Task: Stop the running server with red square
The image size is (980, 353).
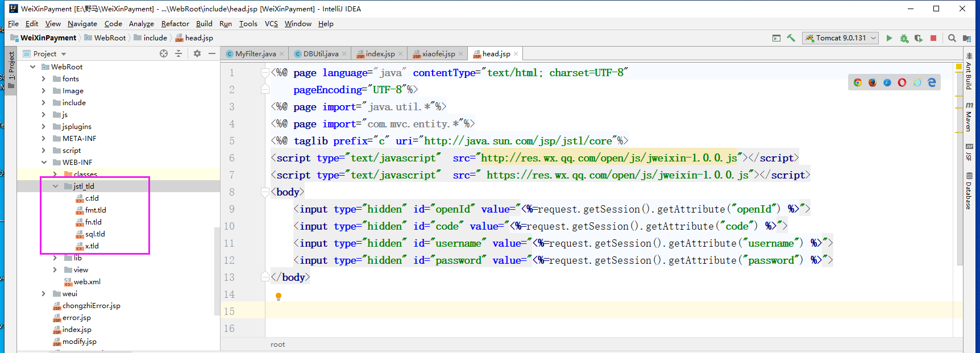Action: point(933,38)
